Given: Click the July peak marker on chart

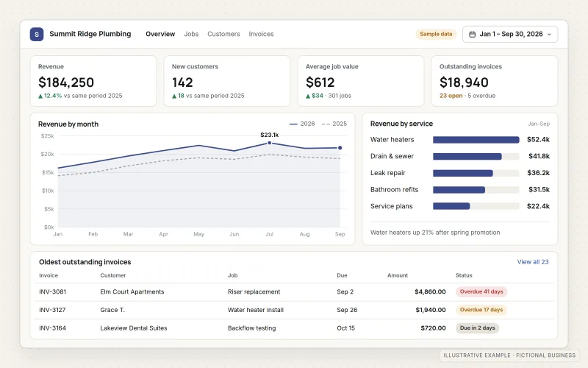Looking at the screenshot, I should (269, 143).
